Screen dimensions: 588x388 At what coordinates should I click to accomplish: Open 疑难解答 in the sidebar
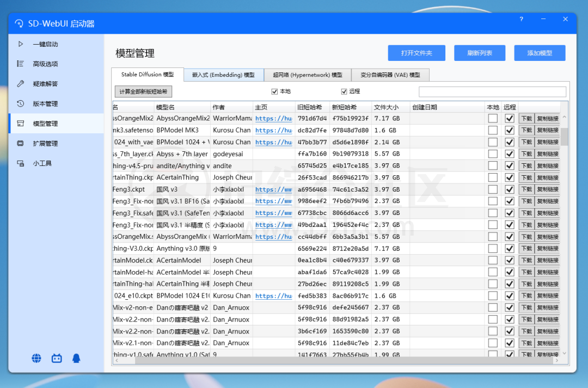tap(56, 84)
